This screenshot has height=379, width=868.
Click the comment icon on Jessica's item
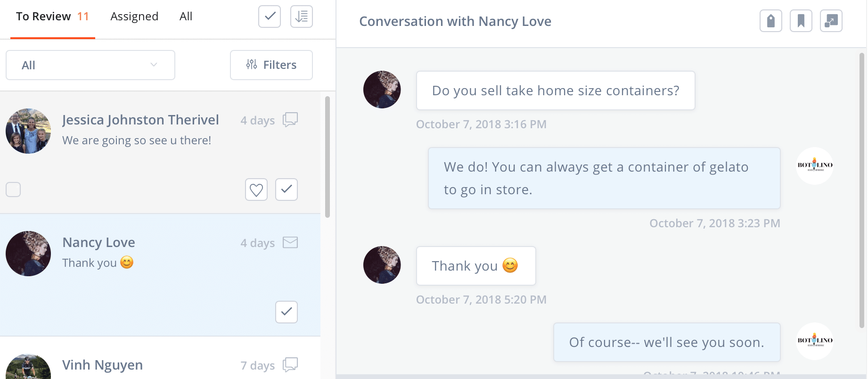pos(290,120)
